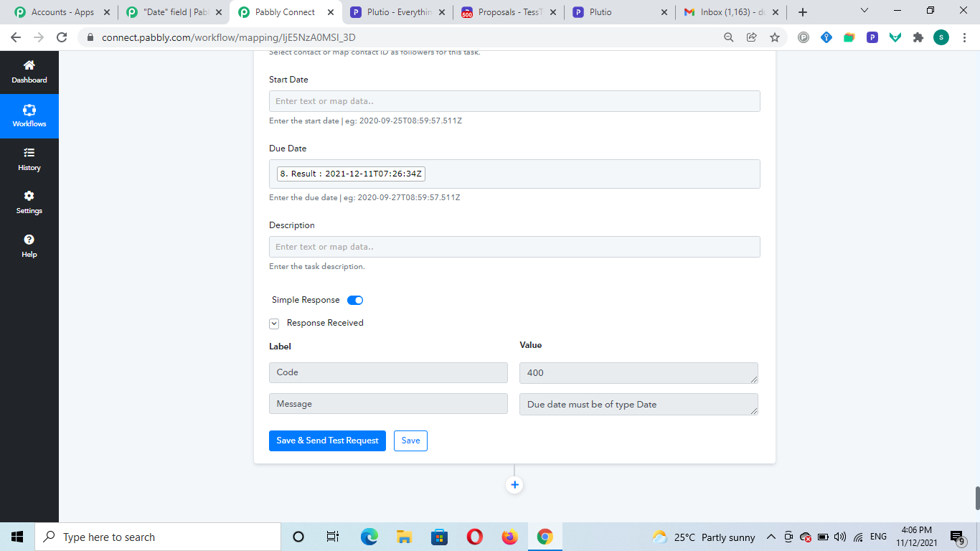Add a new step with the plus icon
The image size is (980, 551).
pyautogui.click(x=514, y=485)
